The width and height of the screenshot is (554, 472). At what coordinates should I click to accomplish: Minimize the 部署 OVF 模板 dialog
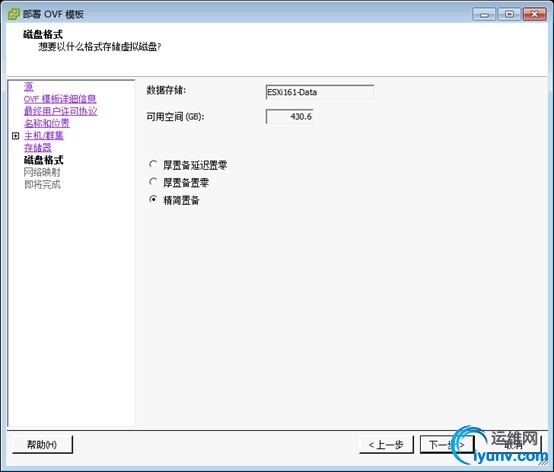484,14
